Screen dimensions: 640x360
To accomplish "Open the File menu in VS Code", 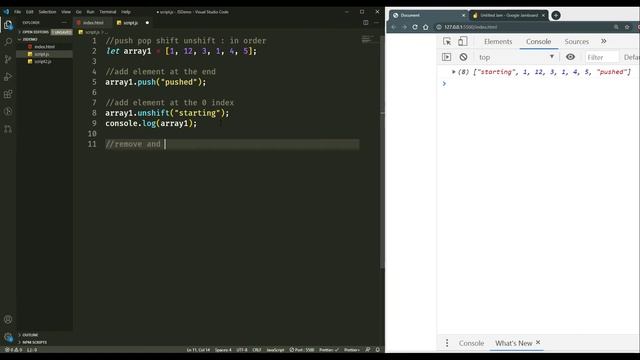I will pyautogui.click(x=18, y=12).
